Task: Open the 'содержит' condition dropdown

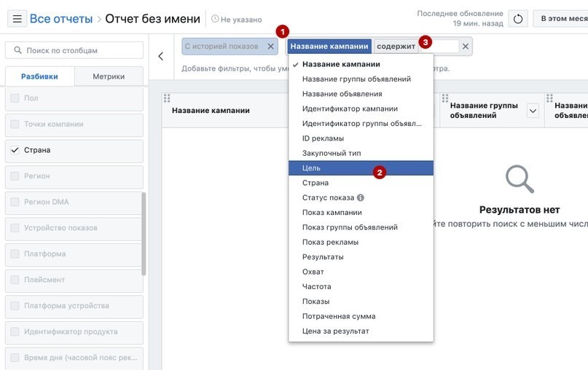Action: point(396,47)
